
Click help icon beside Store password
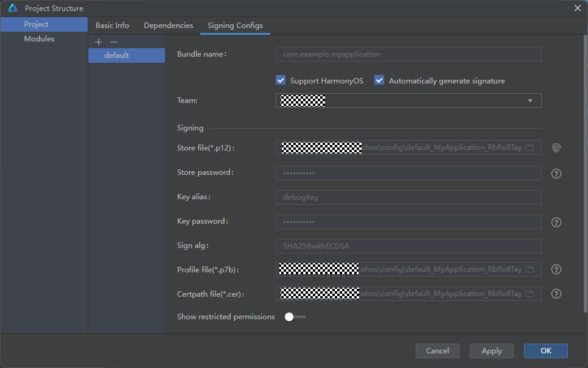[556, 174]
